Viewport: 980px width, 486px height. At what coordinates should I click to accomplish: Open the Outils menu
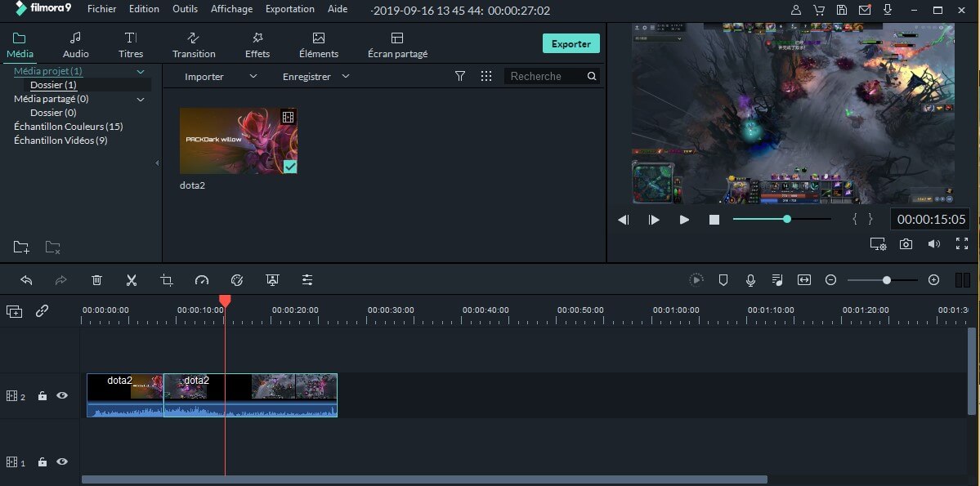(x=185, y=9)
